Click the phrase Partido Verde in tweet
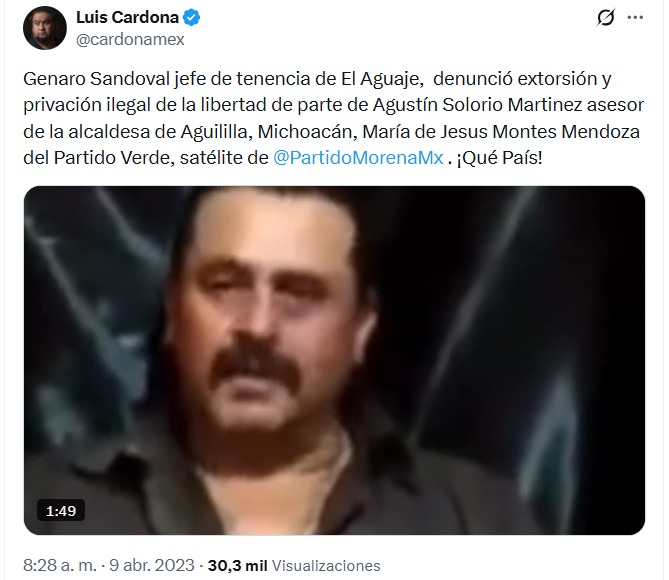Viewport: 669px width, 580px height. click(x=112, y=158)
